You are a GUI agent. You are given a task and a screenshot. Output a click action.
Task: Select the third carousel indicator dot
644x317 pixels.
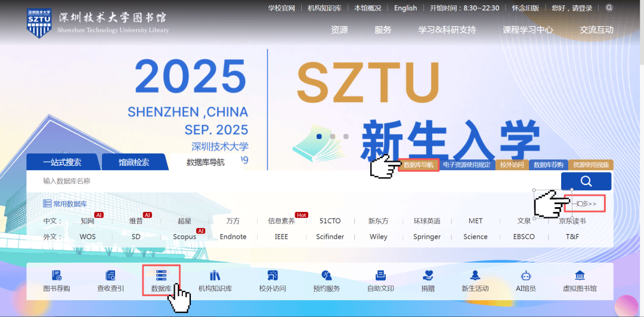pyautogui.click(x=346, y=137)
